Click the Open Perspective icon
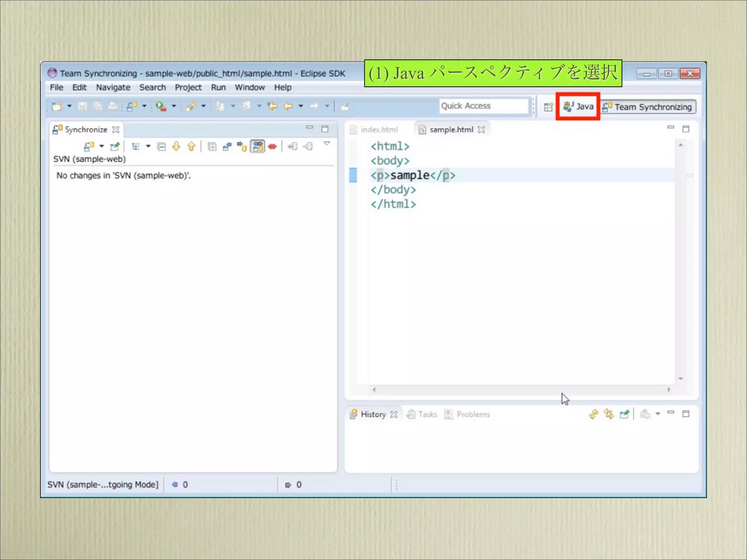747x560 pixels. pyautogui.click(x=548, y=107)
